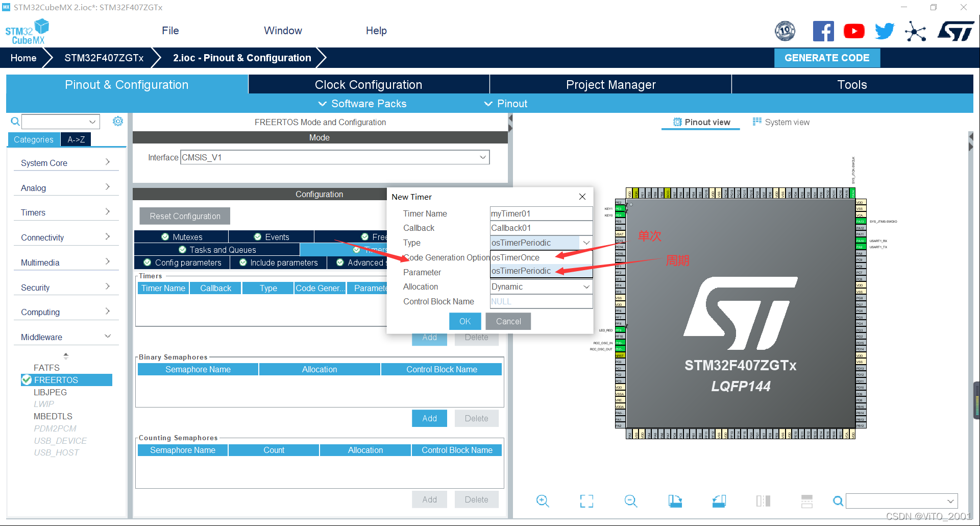Toggle the split view icon in pinout toolbar
The width and height of the screenshot is (980, 526).
[763, 501]
